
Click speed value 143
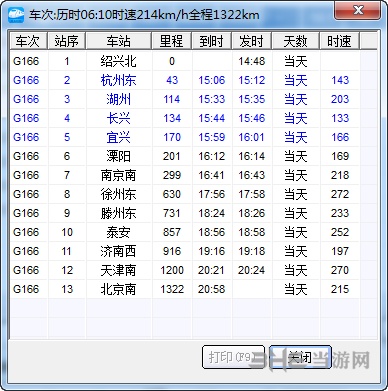[x=340, y=80]
